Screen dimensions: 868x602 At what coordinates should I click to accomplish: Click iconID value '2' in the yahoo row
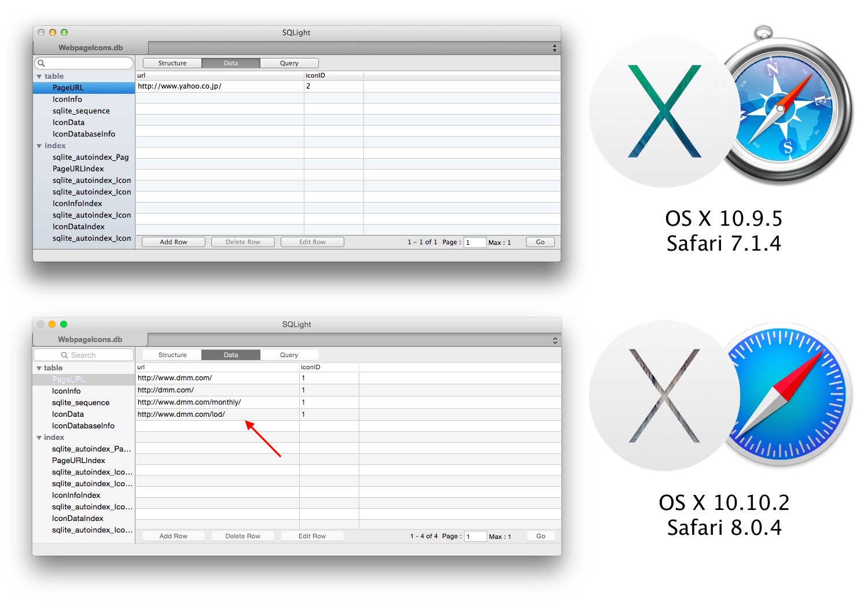pos(334,86)
